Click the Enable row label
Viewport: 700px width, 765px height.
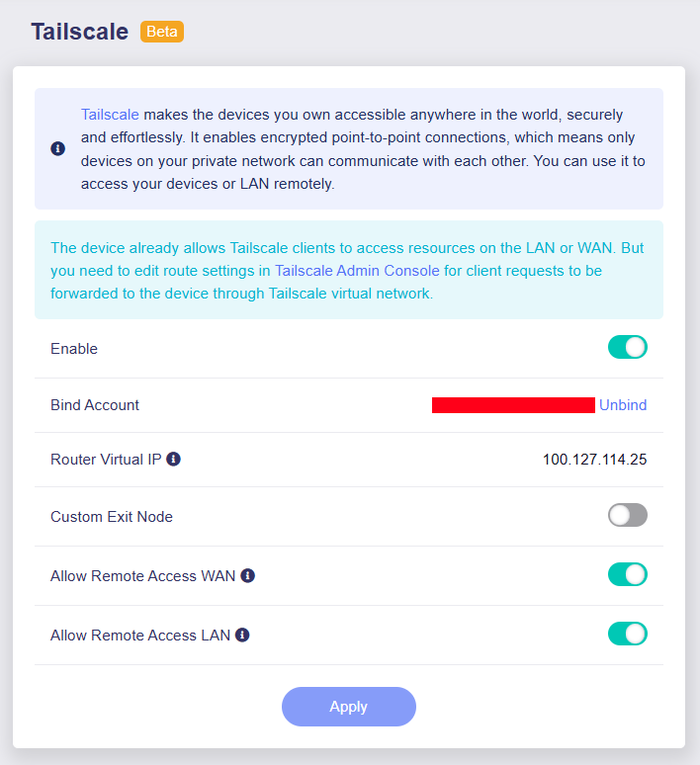pos(74,349)
